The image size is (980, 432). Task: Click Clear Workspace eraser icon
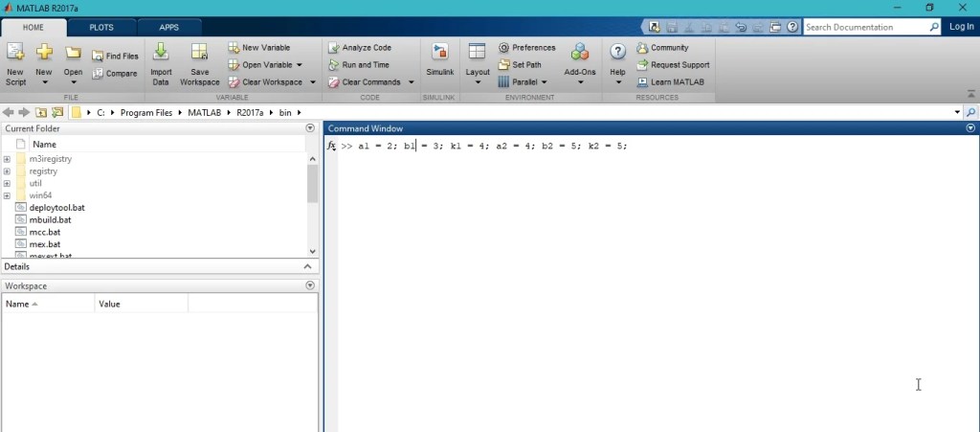tap(234, 82)
